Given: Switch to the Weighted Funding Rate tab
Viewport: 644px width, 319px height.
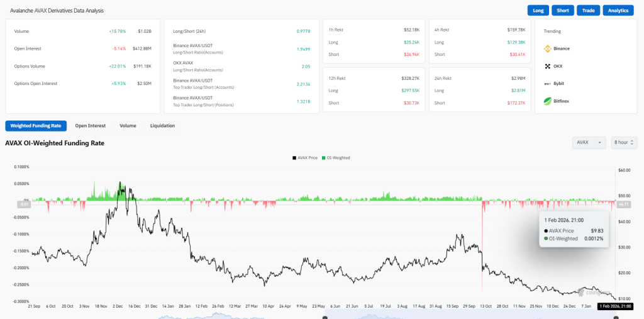Looking at the screenshot, I should tap(36, 126).
